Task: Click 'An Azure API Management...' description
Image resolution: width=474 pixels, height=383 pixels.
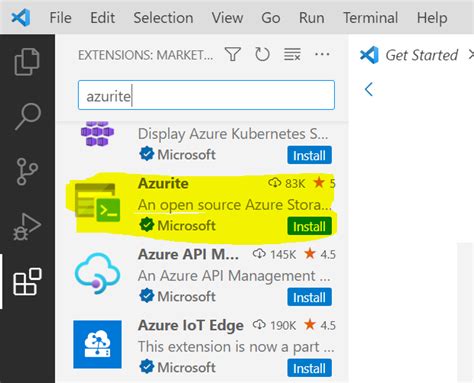Action: click(x=234, y=276)
